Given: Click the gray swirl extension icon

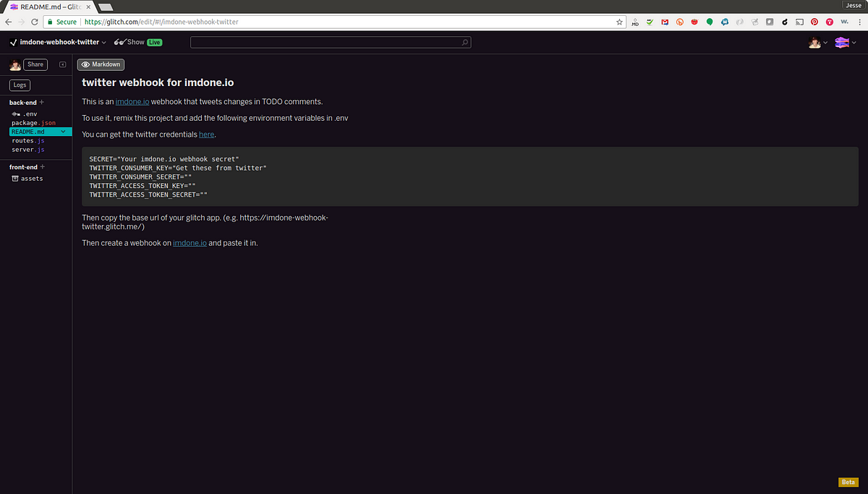Looking at the screenshot, I should tap(741, 22).
